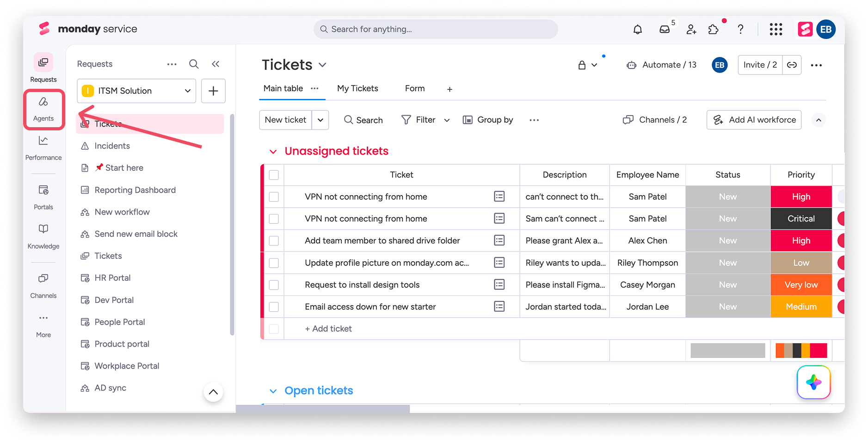Open update panel for Request to install design tools
This screenshot has height=443, width=868.
tap(499, 284)
